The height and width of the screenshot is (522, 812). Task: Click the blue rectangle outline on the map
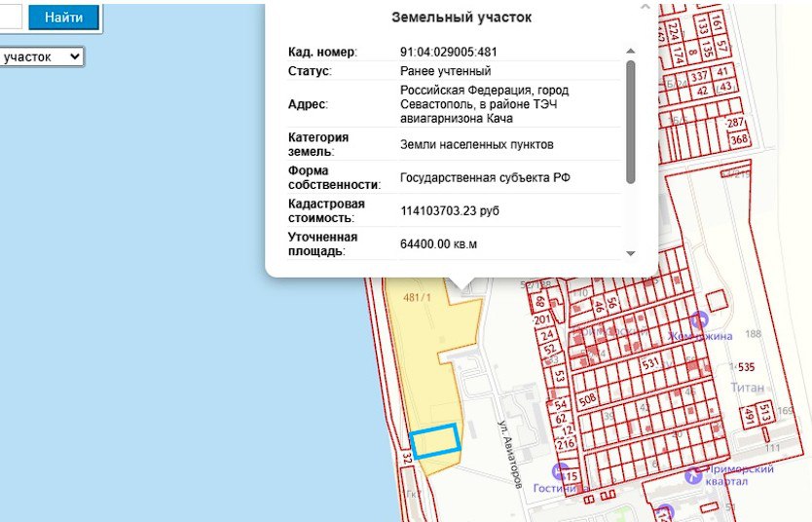click(x=434, y=441)
